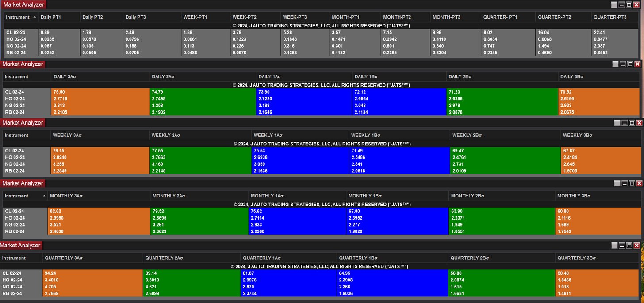
Task: Click the QUARTER-PT3 column header
Action: coord(615,17)
